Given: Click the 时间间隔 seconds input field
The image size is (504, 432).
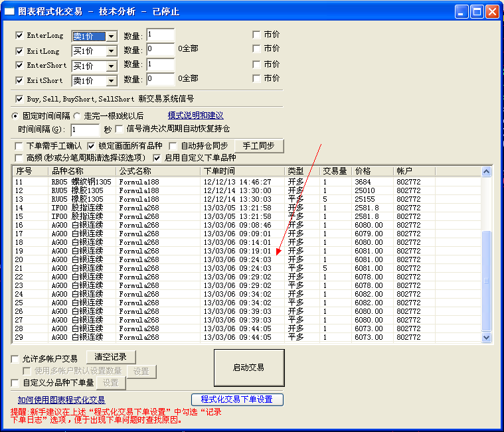Looking at the screenshot, I should (84, 130).
